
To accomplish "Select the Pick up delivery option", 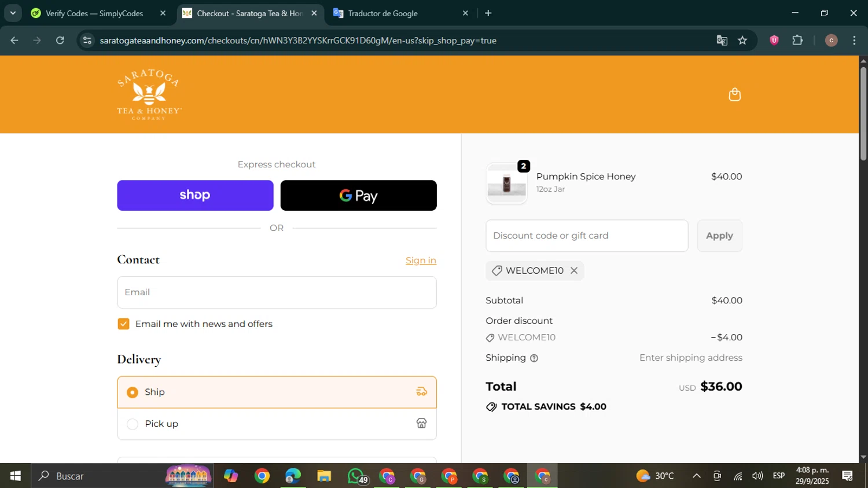I will [x=277, y=424].
